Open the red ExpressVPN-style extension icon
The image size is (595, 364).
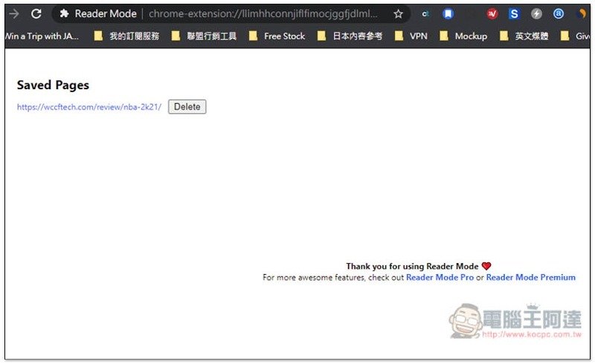[492, 14]
